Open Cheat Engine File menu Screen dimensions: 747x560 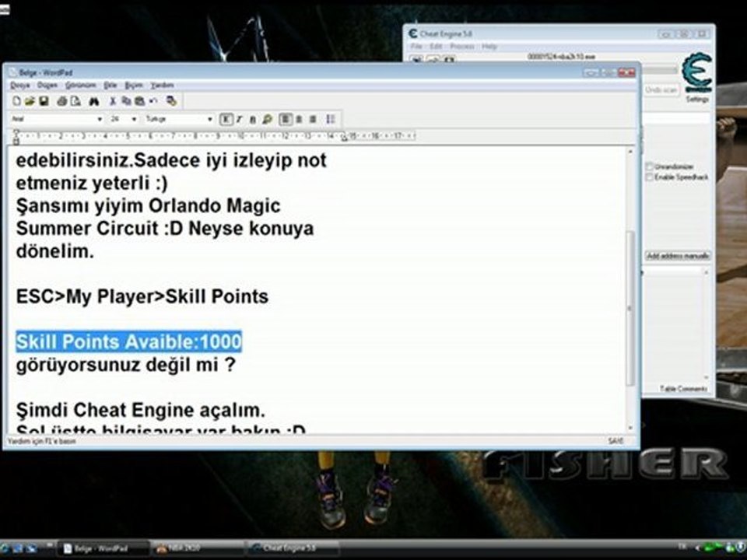point(416,46)
